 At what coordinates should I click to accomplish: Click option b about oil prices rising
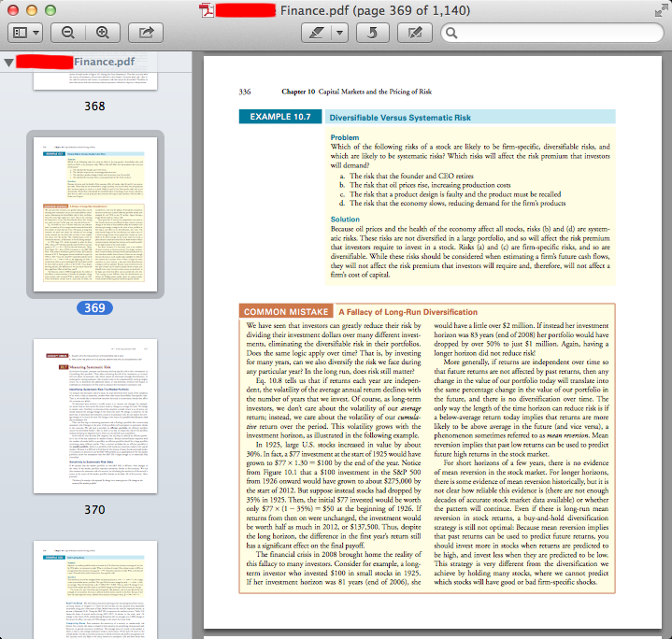click(x=425, y=185)
